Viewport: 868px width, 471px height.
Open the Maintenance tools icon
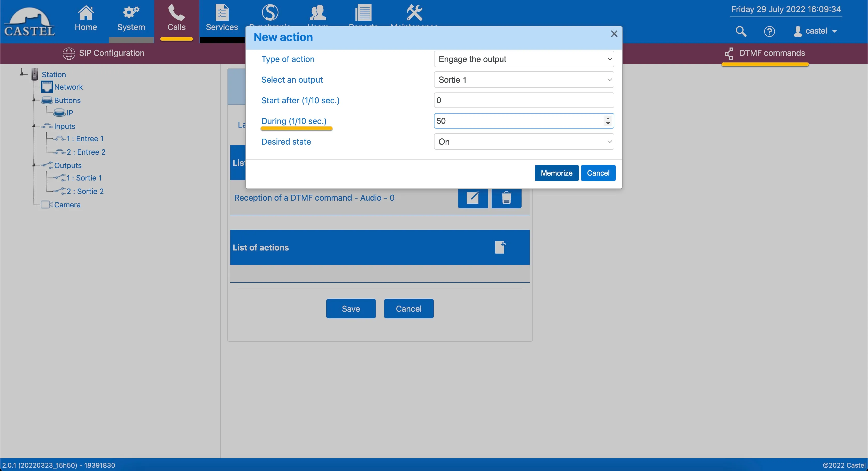414,13
